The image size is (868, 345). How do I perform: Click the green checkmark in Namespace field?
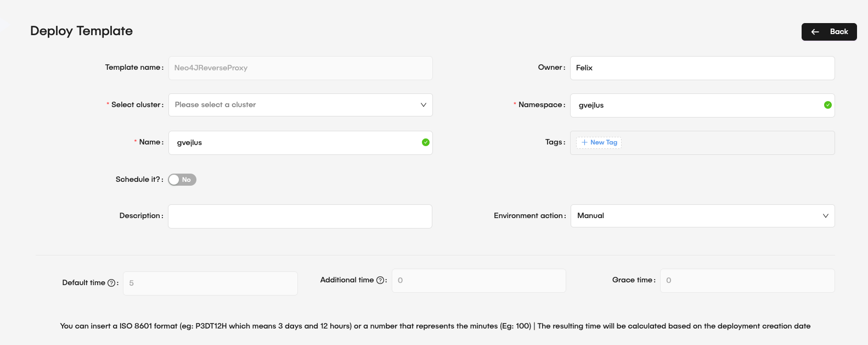tap(827, 105)
